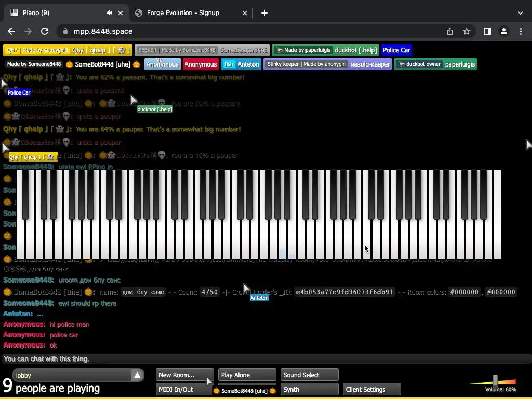The height and width of the screenshot is (399, 532).
Task: Go back with the browser back arrow
Action: [x=11, y=31]
